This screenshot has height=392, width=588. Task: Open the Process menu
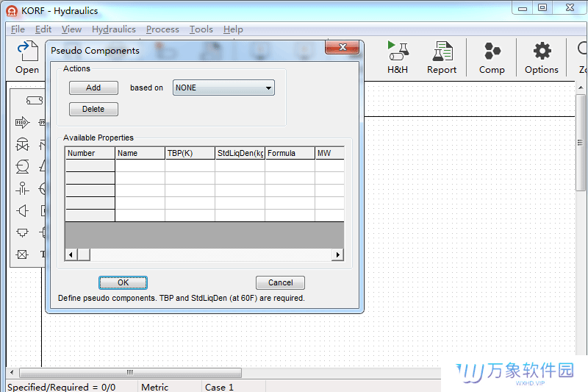(162, 29)
